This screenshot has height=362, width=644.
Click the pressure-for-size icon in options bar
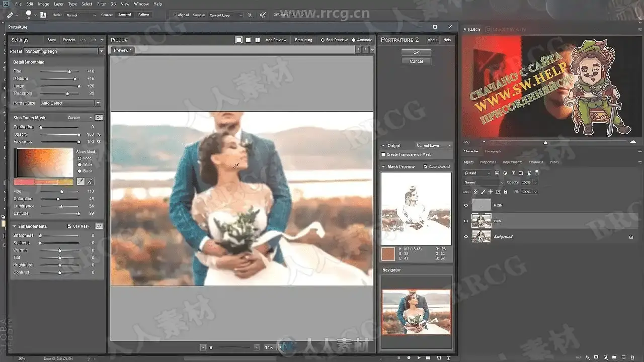pyautogui.click(x=263, y=15)
